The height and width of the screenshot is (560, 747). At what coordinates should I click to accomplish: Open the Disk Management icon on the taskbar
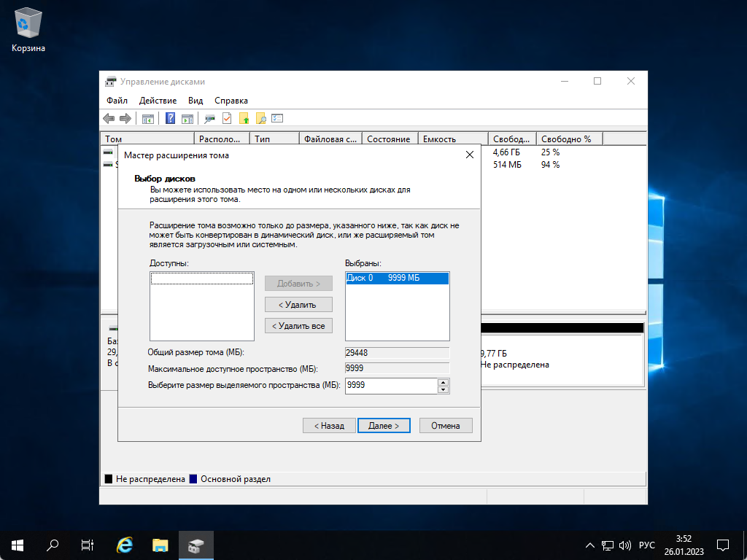coord(194,545)
